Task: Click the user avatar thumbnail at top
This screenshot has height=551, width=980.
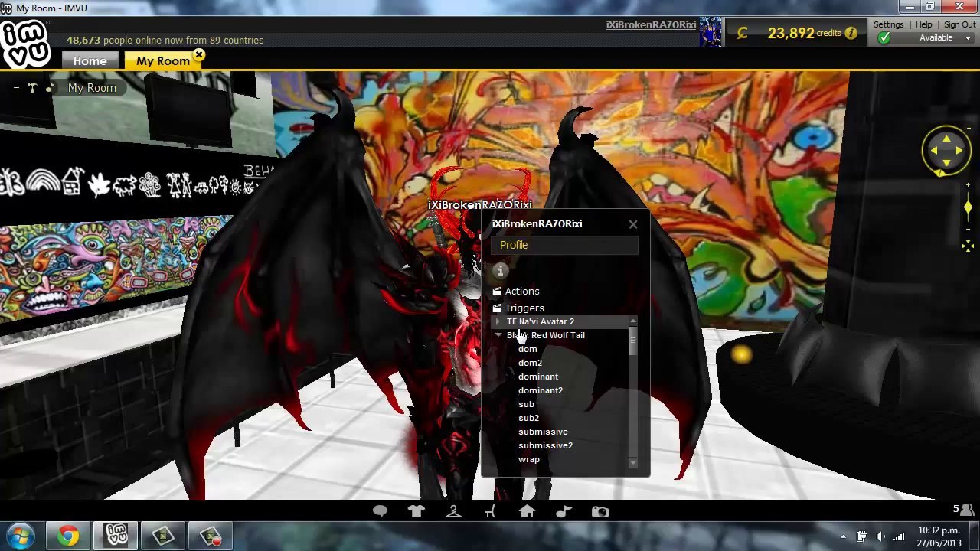Action: pos(710,32)
